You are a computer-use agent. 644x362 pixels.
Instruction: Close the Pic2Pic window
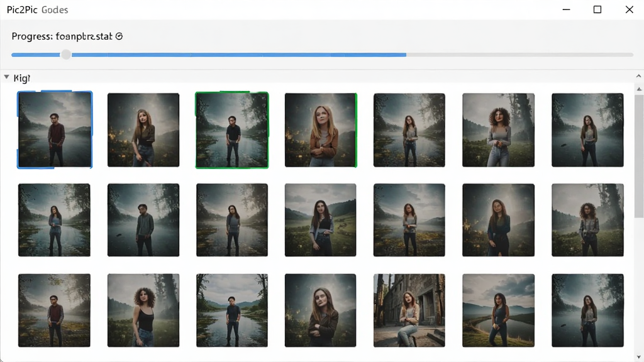tap(629, 9)
